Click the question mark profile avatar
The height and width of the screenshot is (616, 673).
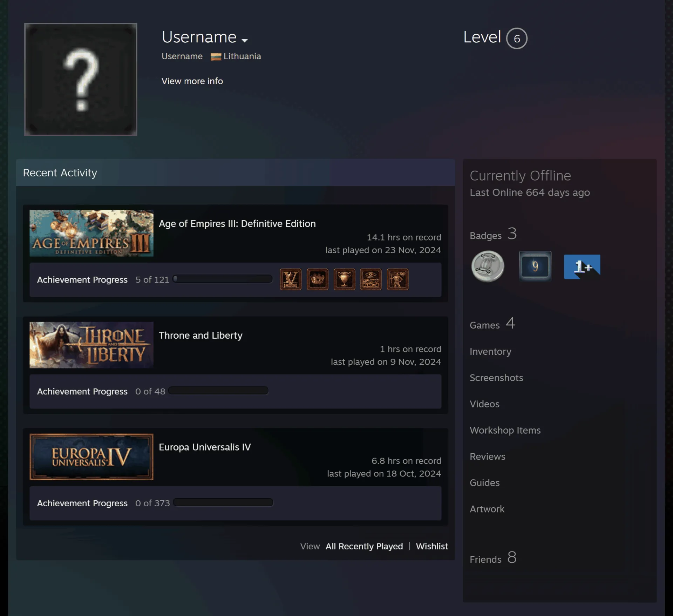coord(81,79)
